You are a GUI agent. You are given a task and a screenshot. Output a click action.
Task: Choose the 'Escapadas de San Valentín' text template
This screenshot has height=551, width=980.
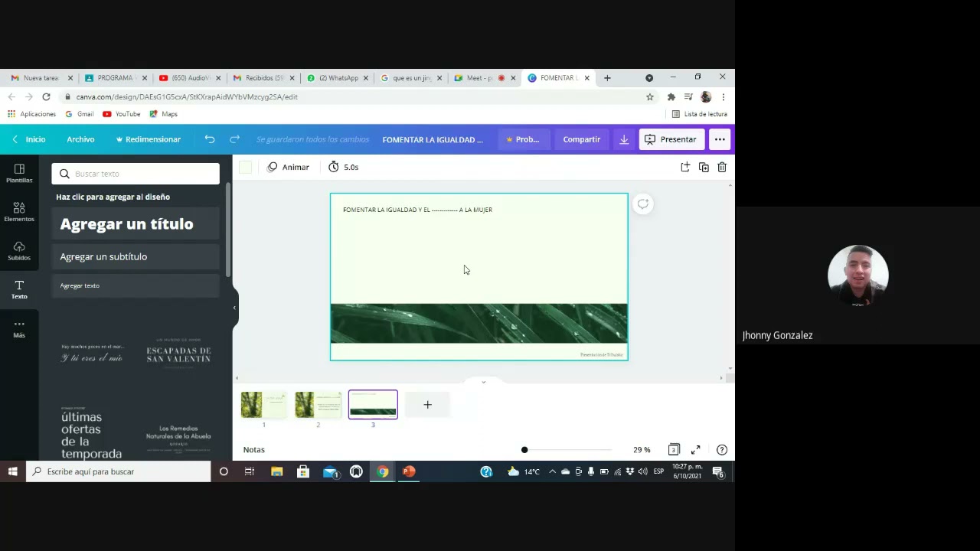[178, 353]
